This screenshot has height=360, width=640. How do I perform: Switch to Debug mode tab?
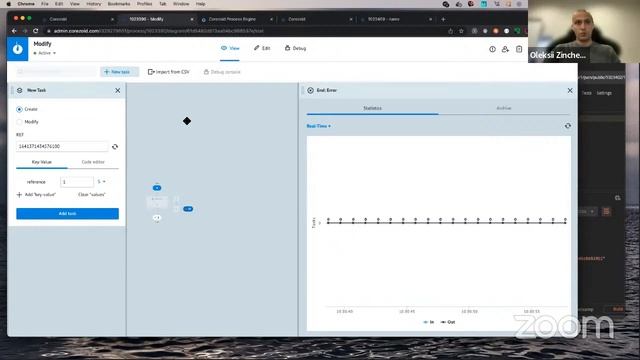coord(295,48)
